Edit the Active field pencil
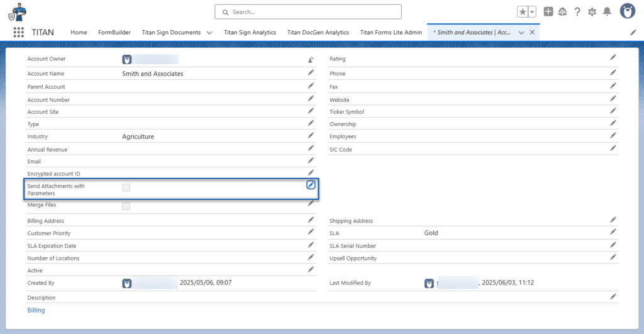Image resolution: width=644 pixels, height=334 pixels. pyautogui.click(x=311, y=269)
